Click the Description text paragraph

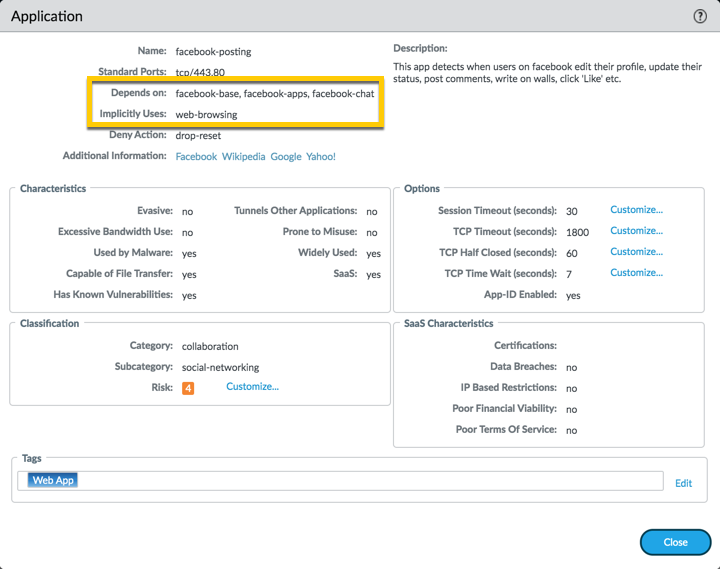[x=547, y=73]
